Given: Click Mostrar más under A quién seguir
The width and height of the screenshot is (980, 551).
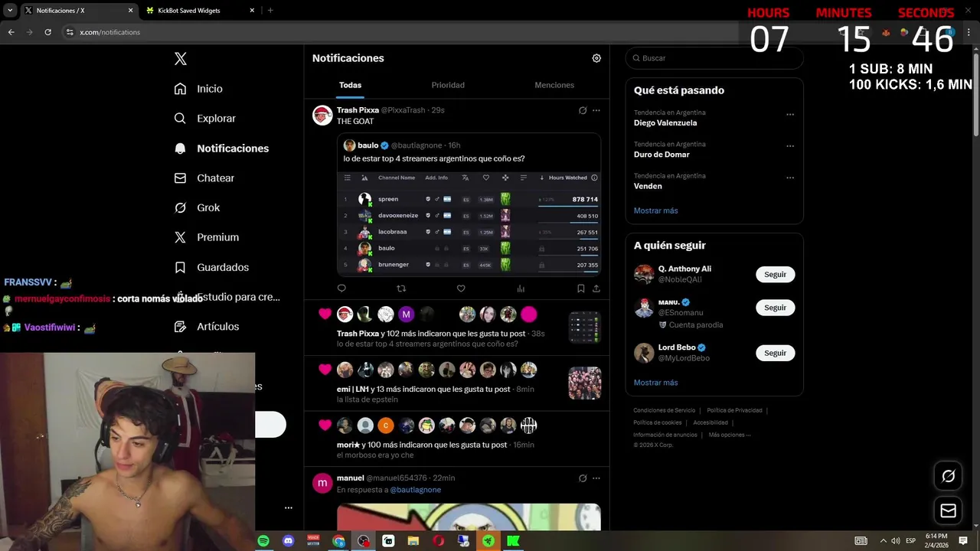Looking at the screenshot, I should [x=655, y=383].
